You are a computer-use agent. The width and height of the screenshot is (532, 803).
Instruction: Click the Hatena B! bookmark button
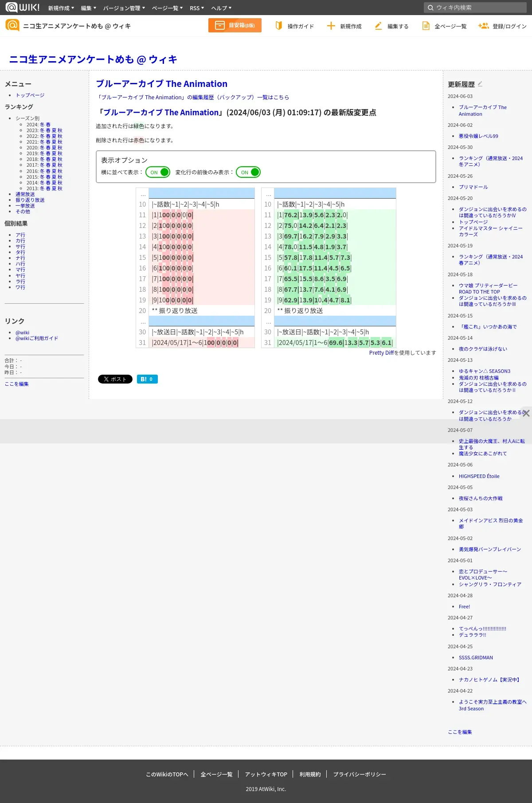[x=147, y=379]
